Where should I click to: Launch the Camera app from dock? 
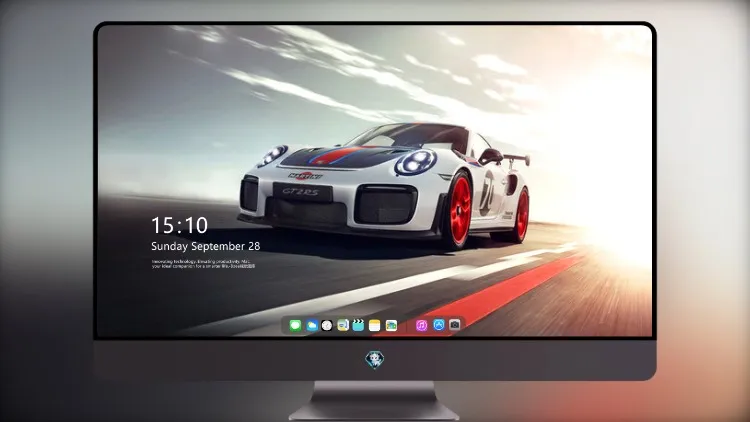click(455, 325)
